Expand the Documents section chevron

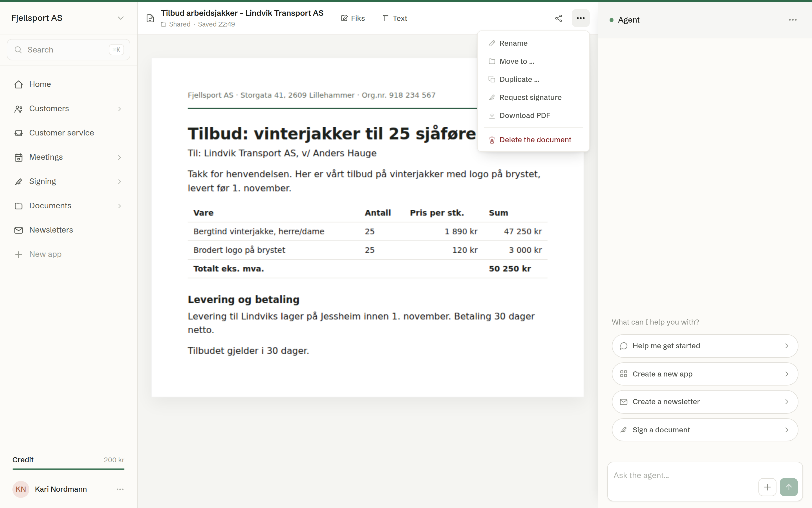pos(120,206)
